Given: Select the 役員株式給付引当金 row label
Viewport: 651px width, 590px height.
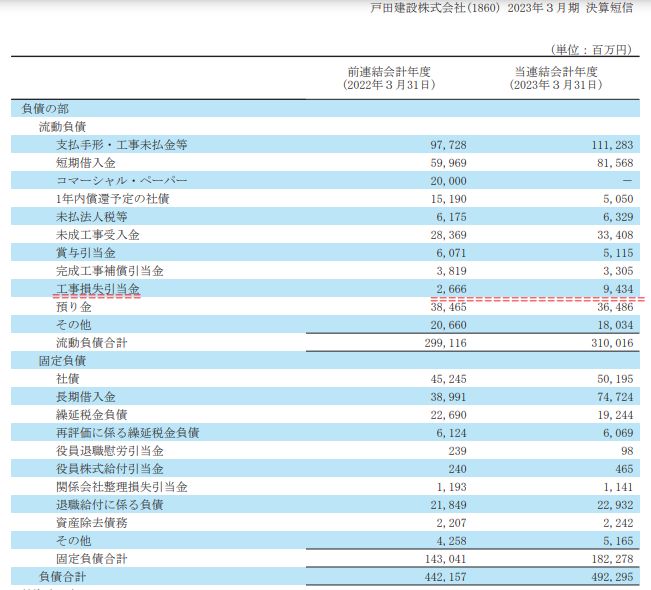Looking at the screenshot, I should [x=110, y=469].
